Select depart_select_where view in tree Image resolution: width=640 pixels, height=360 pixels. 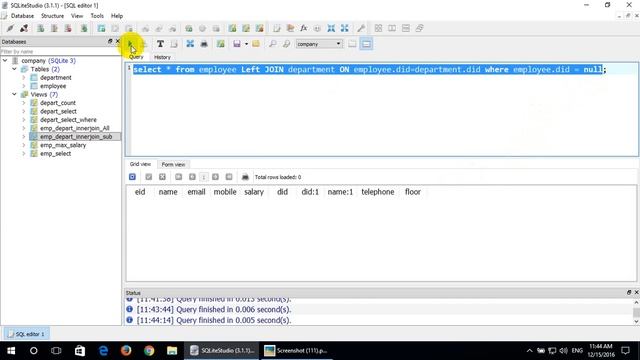[x=68, y=120]
